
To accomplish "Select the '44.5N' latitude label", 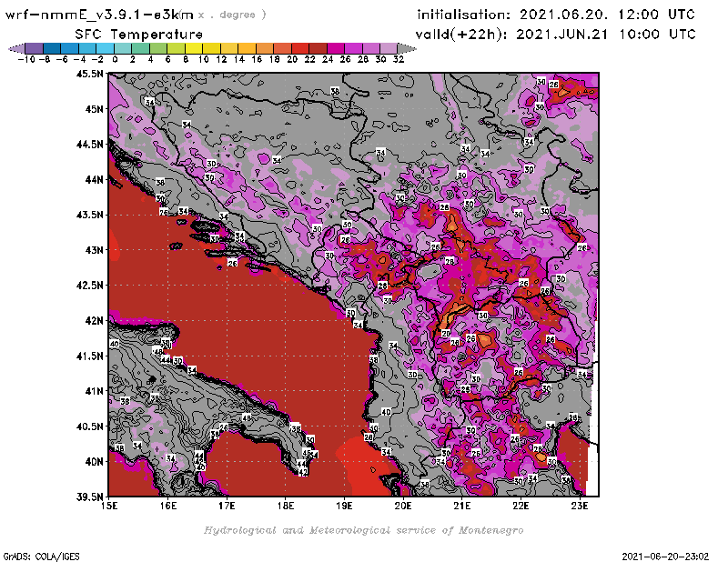I will (89, 145).
